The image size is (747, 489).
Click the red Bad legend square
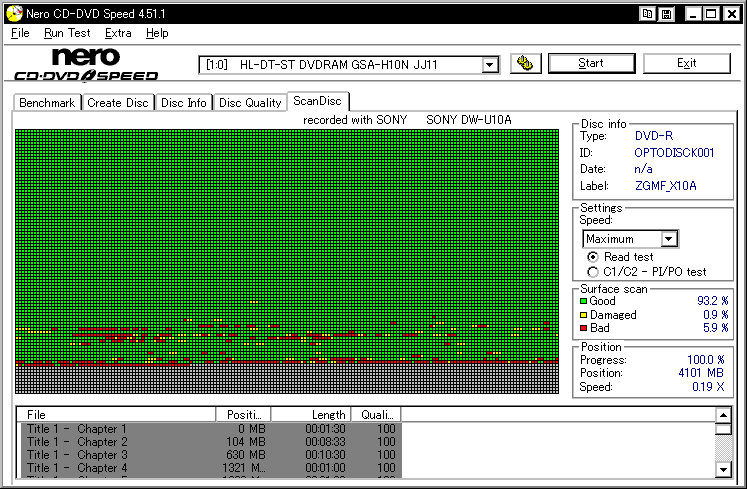click(x=584, y=328)
